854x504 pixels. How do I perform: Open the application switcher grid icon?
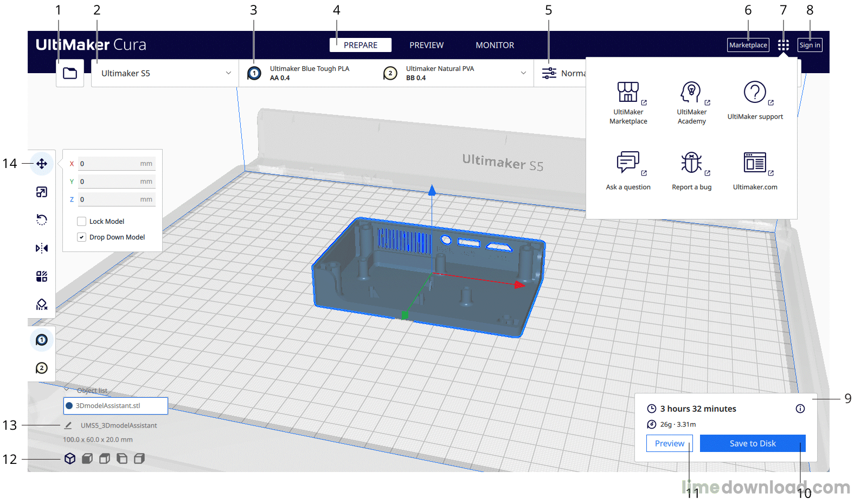coord(783,45)
